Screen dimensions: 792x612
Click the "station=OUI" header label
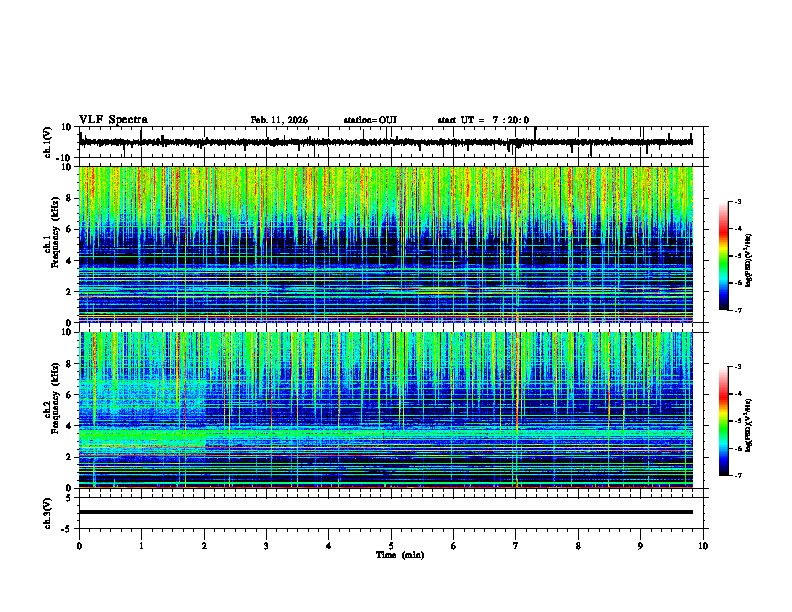[x=370, y=120]
